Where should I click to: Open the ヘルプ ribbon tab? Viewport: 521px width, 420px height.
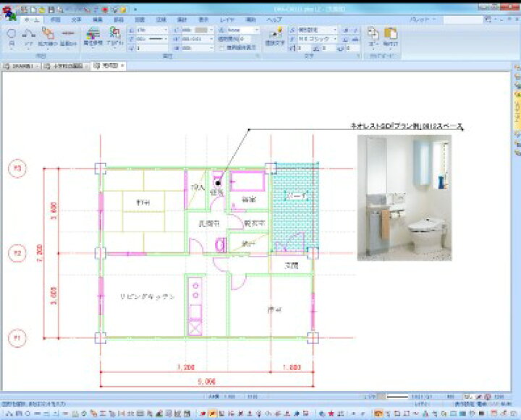click(x=274, y=20)
